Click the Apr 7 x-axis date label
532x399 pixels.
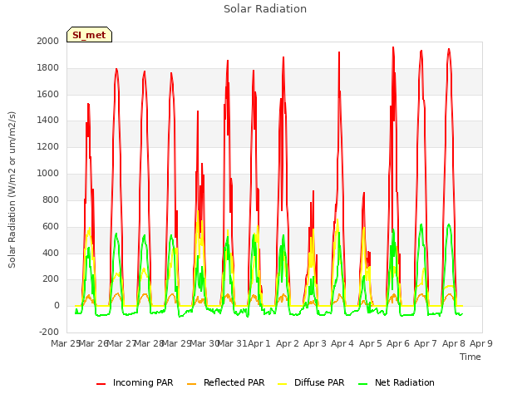tap(426, 343)
